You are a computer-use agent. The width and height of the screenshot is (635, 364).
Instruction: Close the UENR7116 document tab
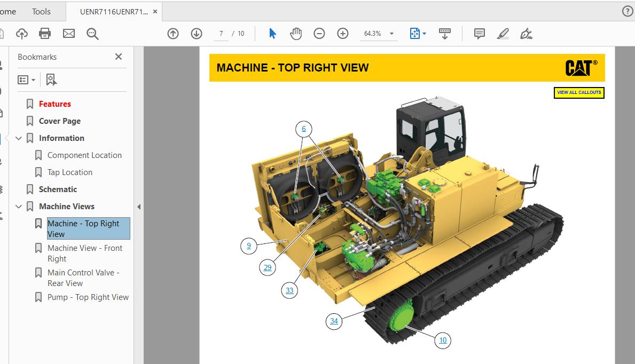click(x=155, y=12)
